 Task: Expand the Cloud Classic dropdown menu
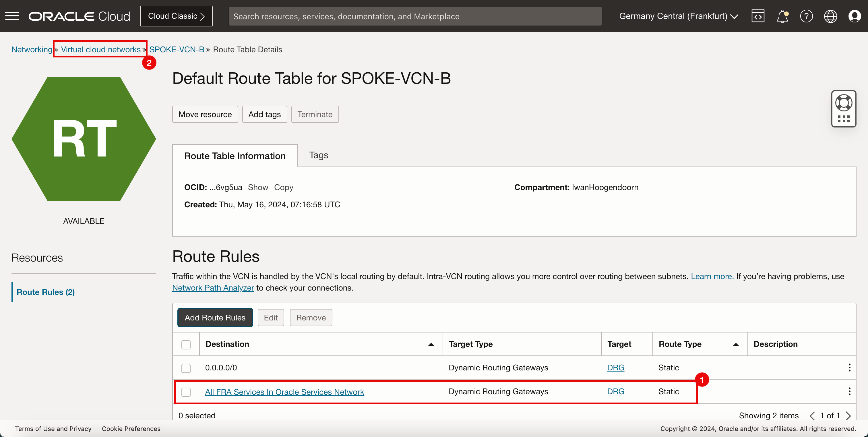176,16
